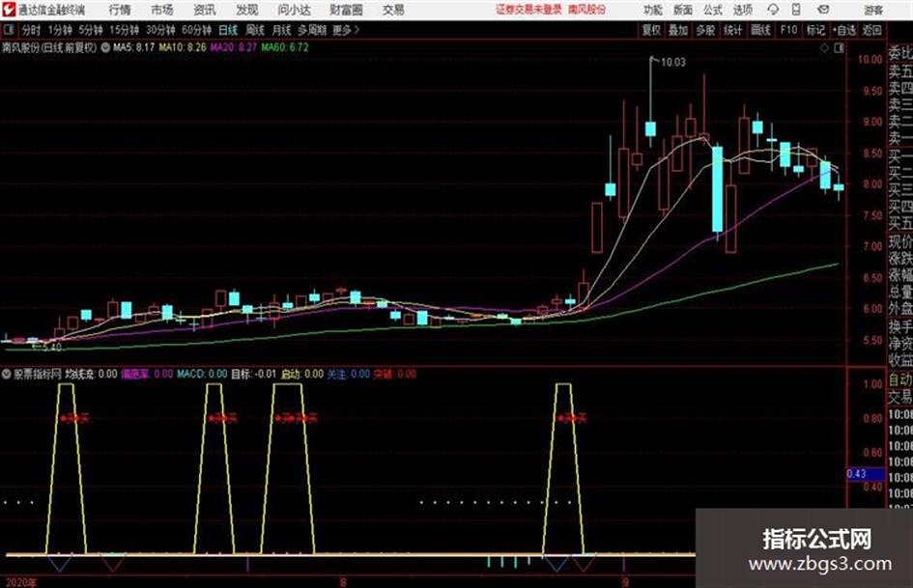Image resolution: width=913 pixels, height=588 pixels.
Task: Open the 版面 menu
Action: point(682,10)
